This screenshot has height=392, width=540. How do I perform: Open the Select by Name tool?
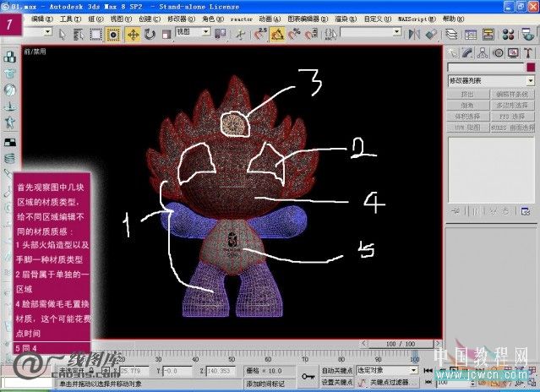click(x=79, y=34)
